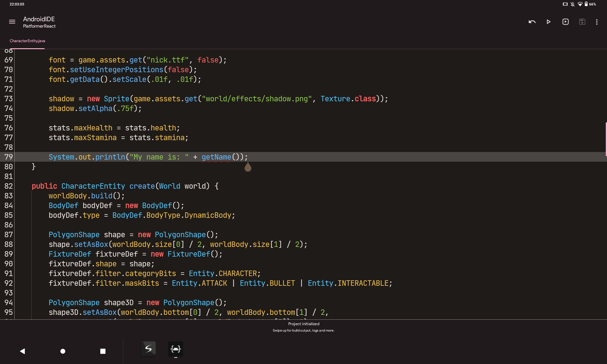Click the misspelled getName word underline
Screen dimensions: 607x364
(x=216, y=158)
